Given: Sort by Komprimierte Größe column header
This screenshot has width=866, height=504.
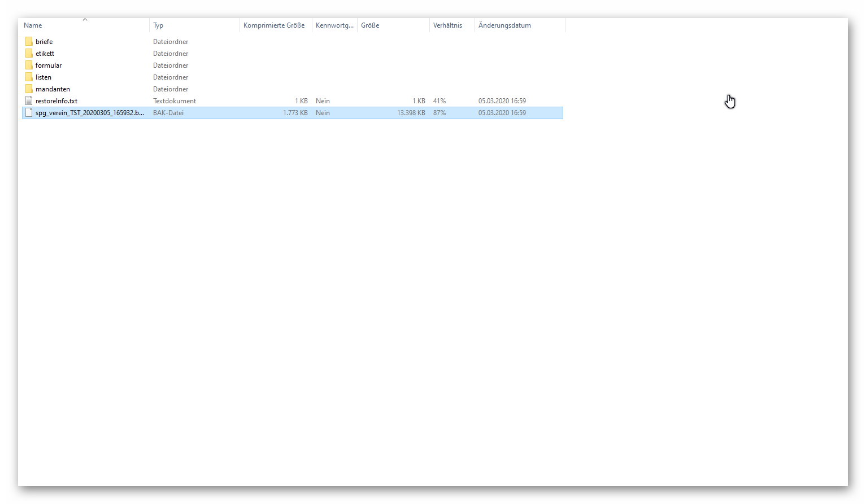Looking at the screenshot, I should 274,25.
